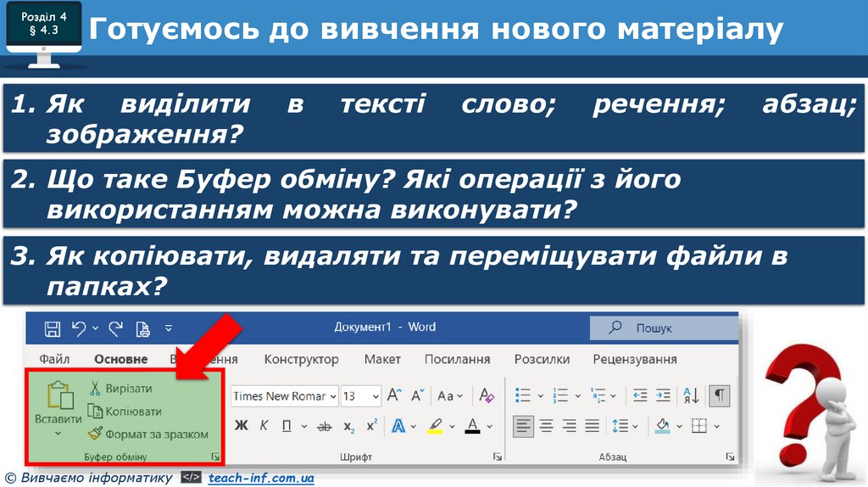Expand the Вставити paste options arrow
The image size is (868, 487).
click(58, 434)
